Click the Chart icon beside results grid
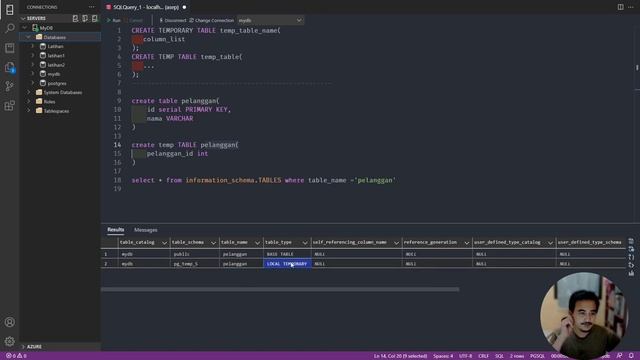 click(631, 273)
